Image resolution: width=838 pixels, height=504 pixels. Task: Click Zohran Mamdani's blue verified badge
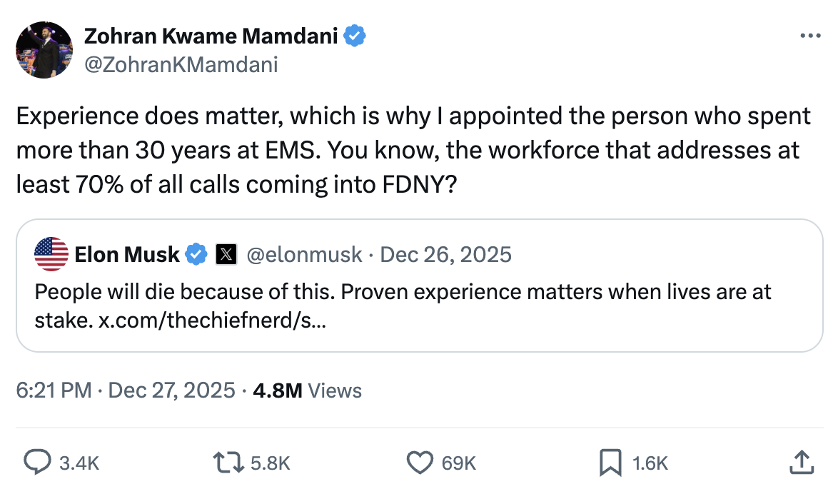355,36
